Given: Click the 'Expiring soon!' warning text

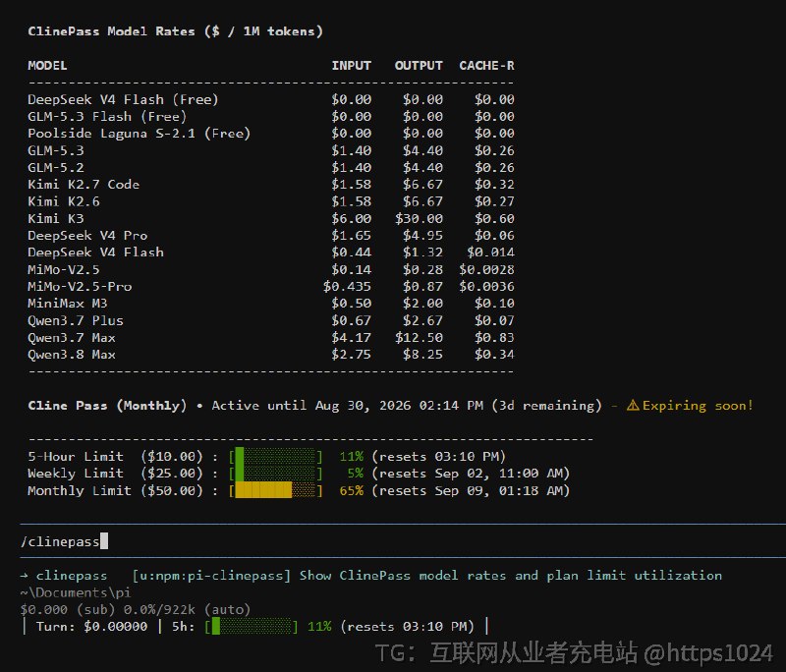Looking at the screenshot, I should pyautogui.click(x=698, y=406).
